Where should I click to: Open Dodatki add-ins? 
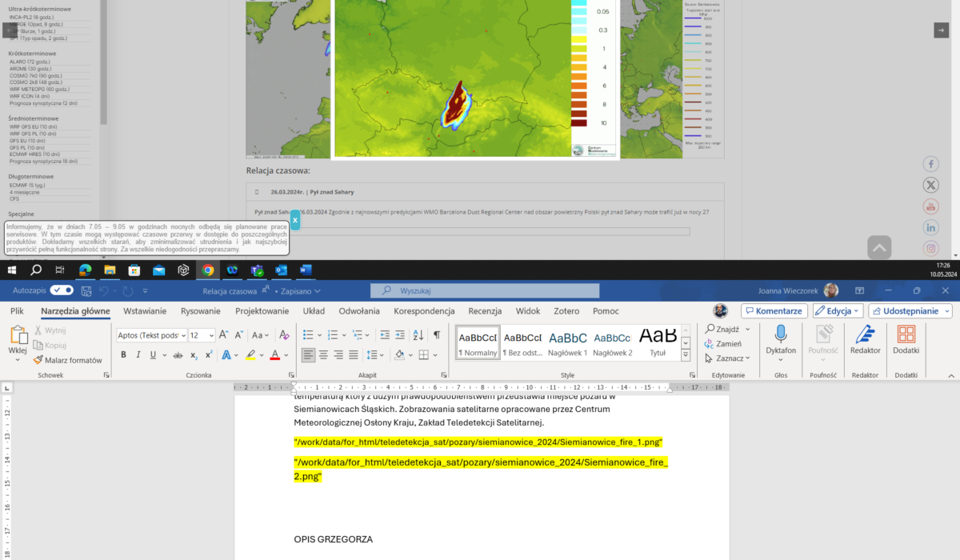point(906,340)
